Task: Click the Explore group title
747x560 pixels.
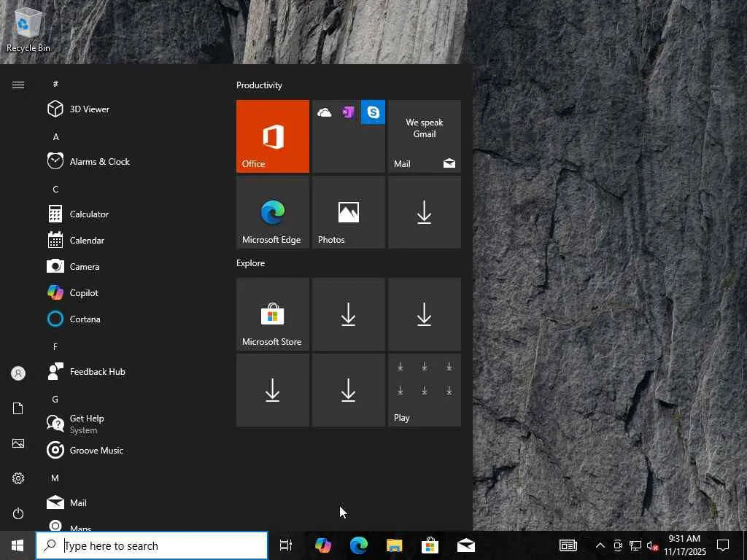Action: pyautogui.click(x=251, y=262)
